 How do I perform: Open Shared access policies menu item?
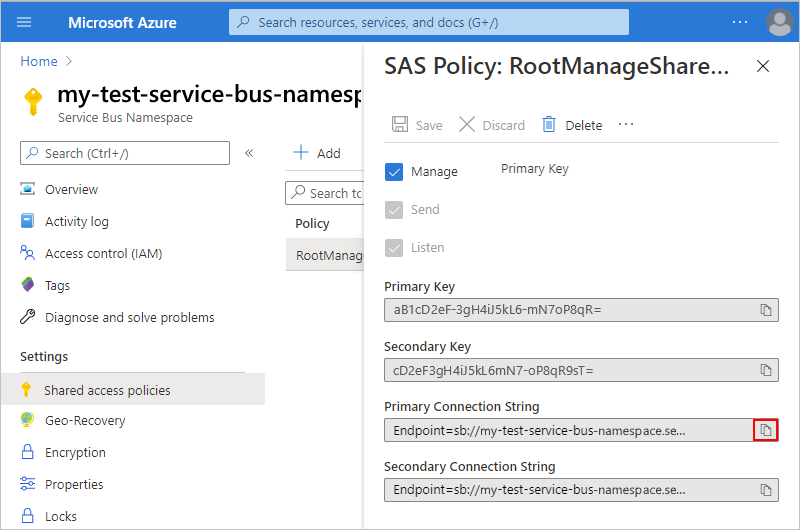(107, 390)
